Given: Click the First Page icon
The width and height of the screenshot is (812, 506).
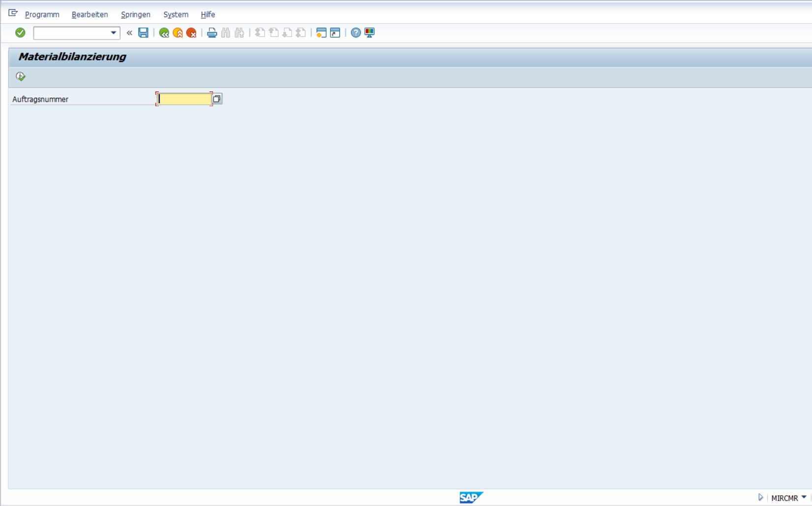Looking at the screenshot, I should tap(260, 33).
